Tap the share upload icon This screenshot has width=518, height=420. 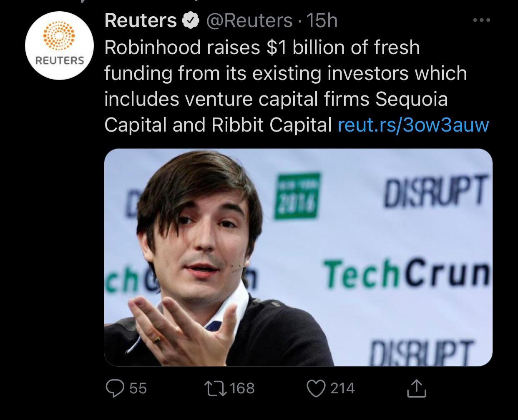click(x=417, y=388)
